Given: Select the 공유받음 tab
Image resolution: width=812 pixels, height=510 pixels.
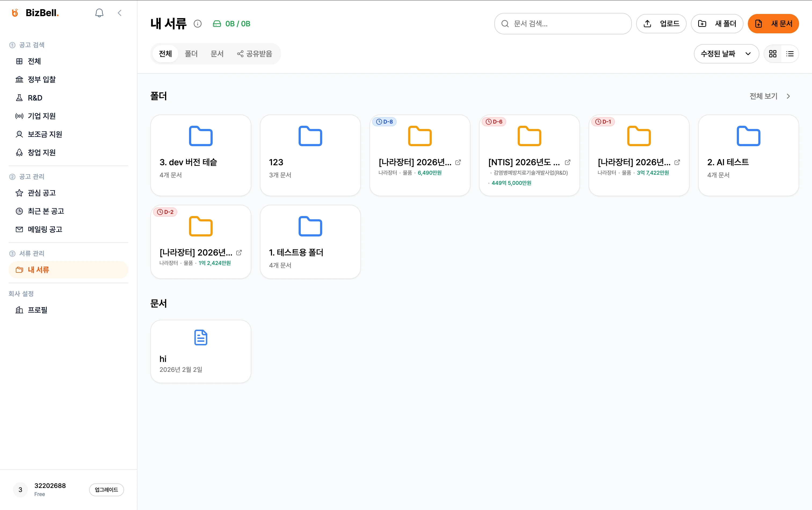Looking at the screenshot, I should (x=255, y=54).
